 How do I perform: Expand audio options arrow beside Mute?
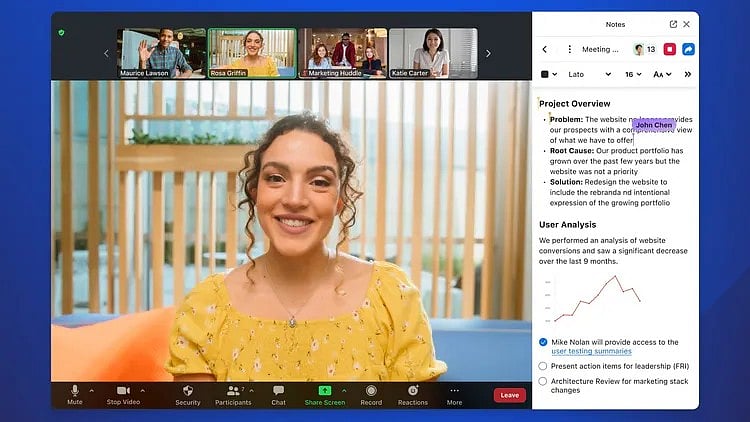click(x=92, y=391)
